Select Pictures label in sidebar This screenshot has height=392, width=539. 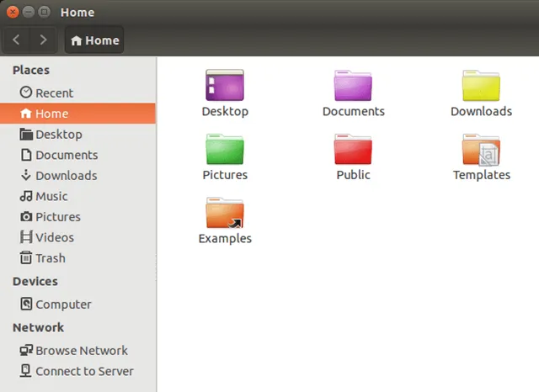tap(58, 216)
